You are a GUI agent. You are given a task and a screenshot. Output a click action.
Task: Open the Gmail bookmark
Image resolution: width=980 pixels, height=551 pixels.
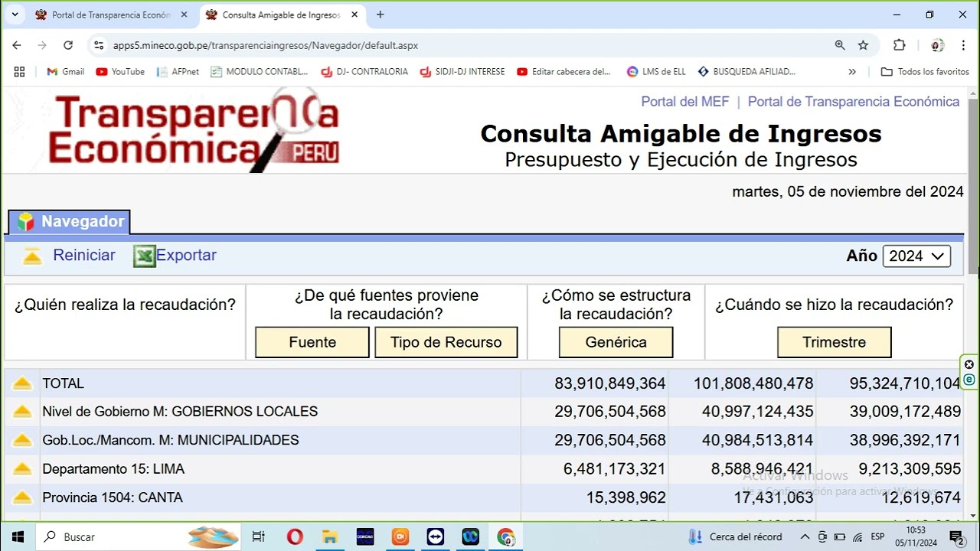pyautogui.click(x=65, y=71)
